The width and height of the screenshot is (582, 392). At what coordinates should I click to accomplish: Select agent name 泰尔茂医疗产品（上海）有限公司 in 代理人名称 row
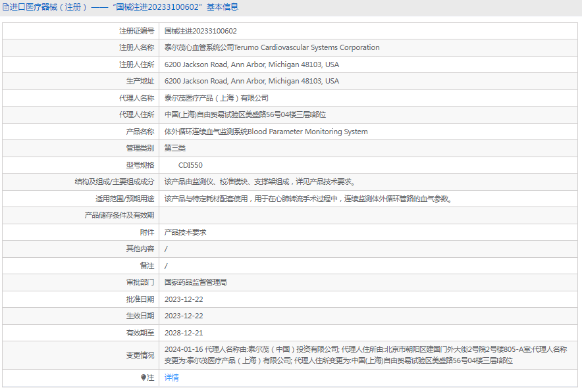click(x=217, y=98)
